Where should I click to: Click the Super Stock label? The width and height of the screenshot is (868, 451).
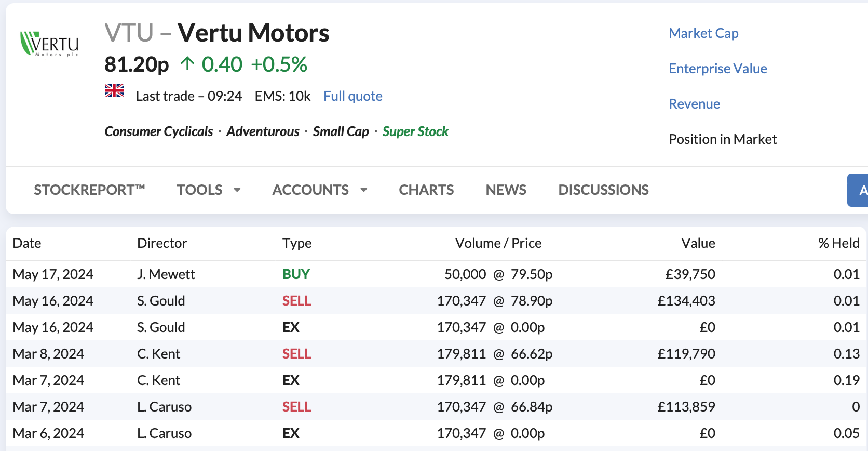415,131
